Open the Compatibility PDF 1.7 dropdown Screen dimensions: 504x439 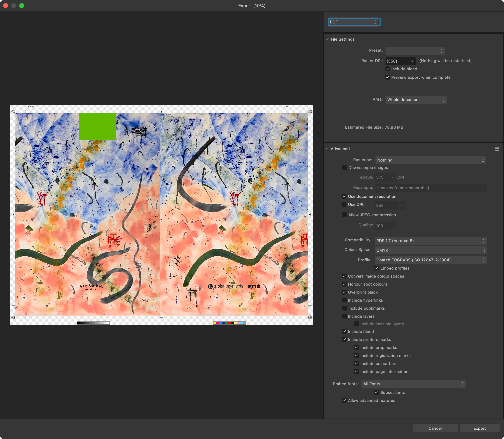point(430,241)
